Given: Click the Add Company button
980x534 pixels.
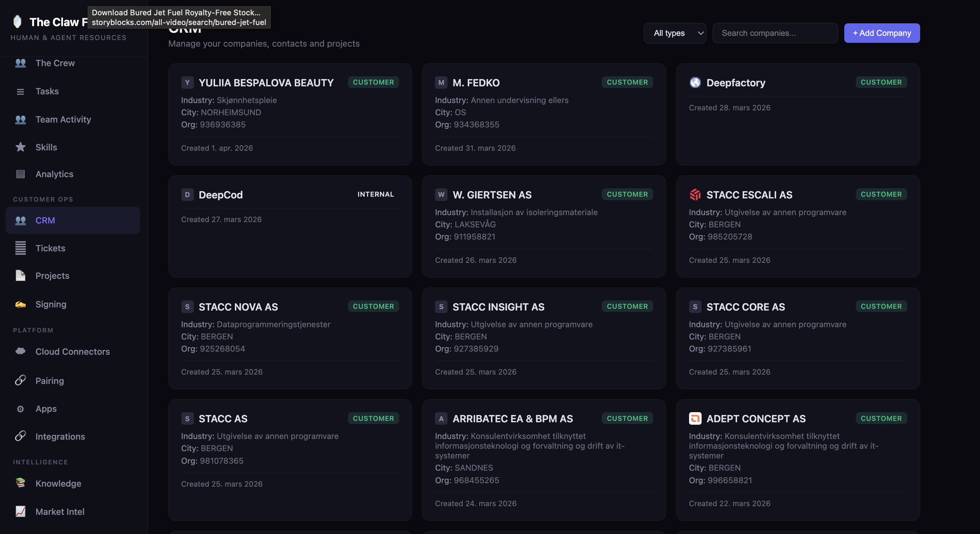Looking at the screenshot, I should 882,33.
